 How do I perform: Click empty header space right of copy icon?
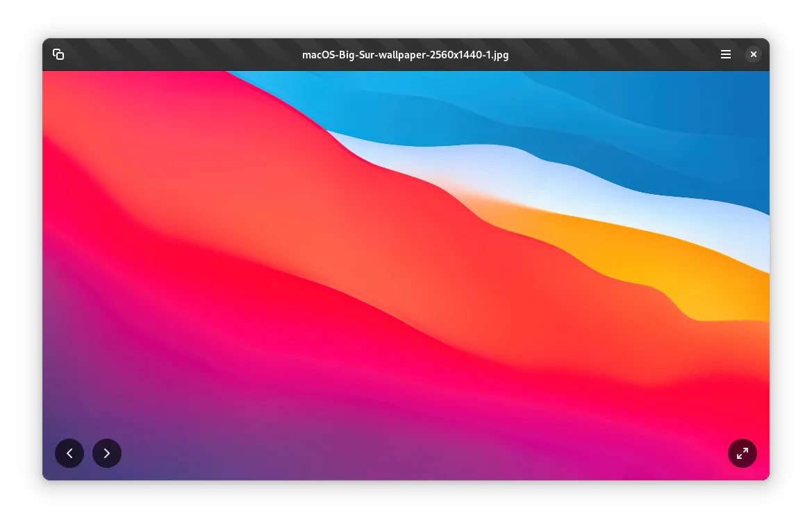click(174, 54)
